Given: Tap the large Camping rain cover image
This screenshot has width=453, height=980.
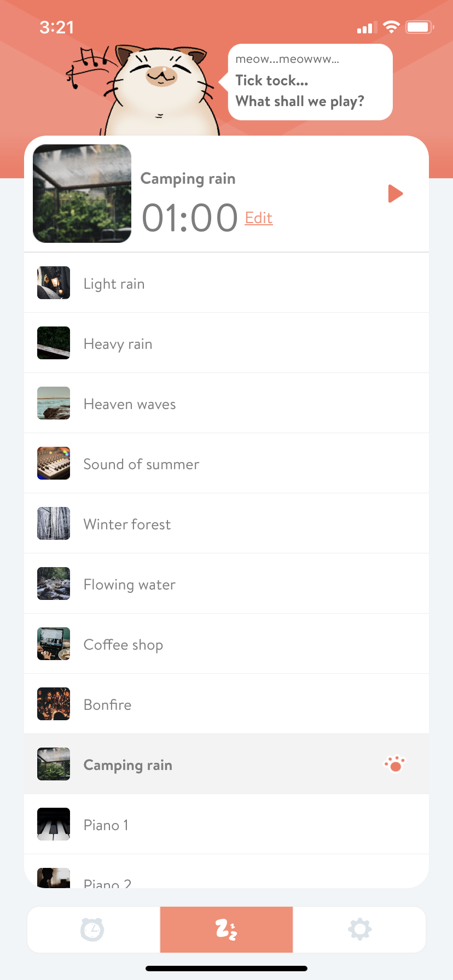Looking at the screenshot, I should (x=82, y=194).
